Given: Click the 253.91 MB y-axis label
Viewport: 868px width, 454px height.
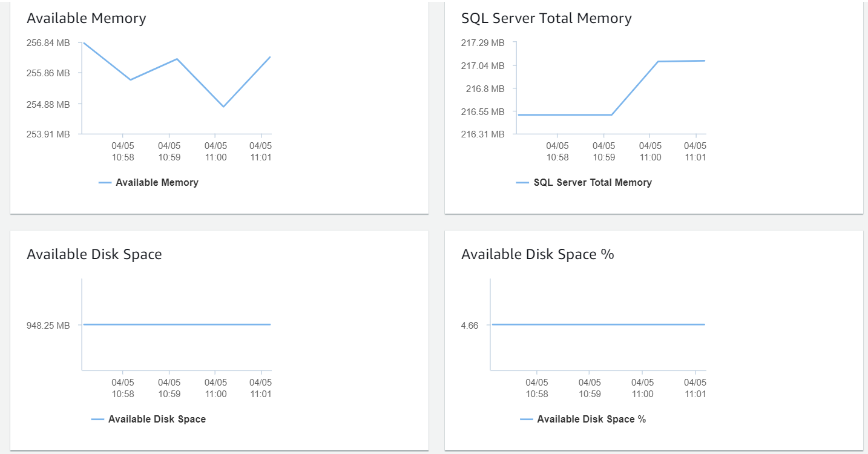Looking at the screenshot, I should [x=48, y=134].
